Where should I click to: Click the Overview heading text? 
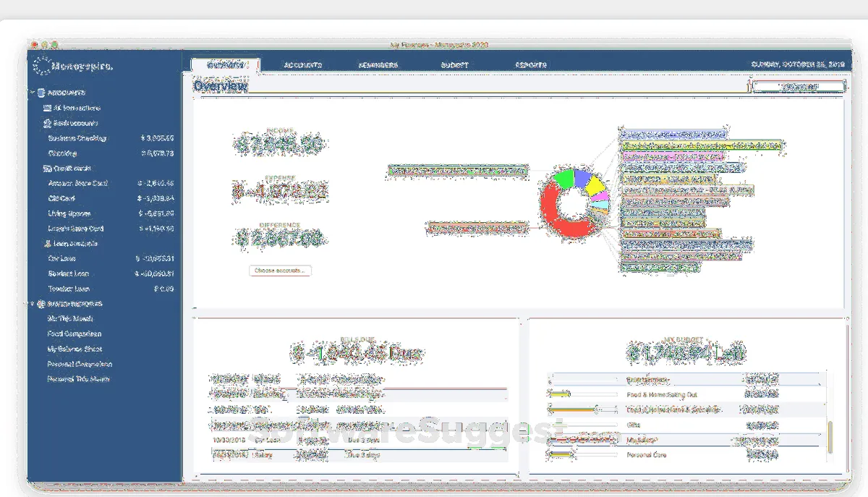[221, 86]
